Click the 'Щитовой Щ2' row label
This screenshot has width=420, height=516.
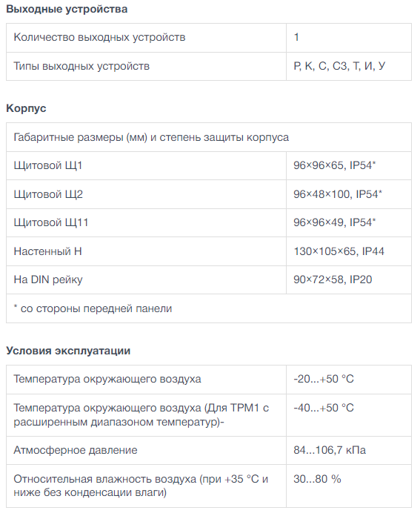tap(48, 194)
